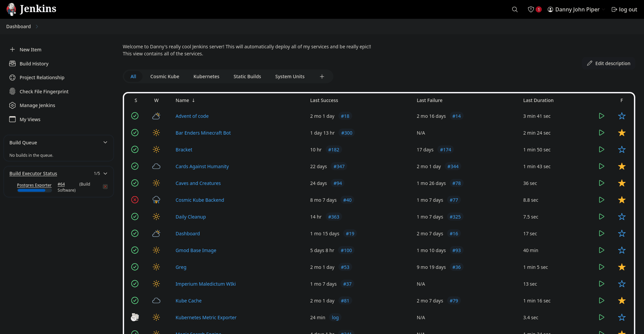Run build for Kubernetes Metric Exporter
644x334 pixels.
tap(601, 317)
